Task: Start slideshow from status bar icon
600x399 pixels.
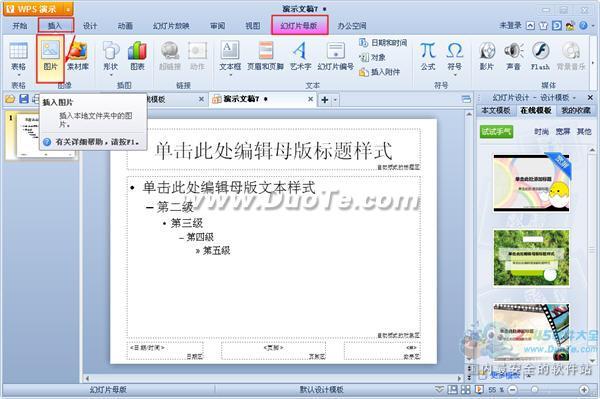Action: tap(479, 389)
